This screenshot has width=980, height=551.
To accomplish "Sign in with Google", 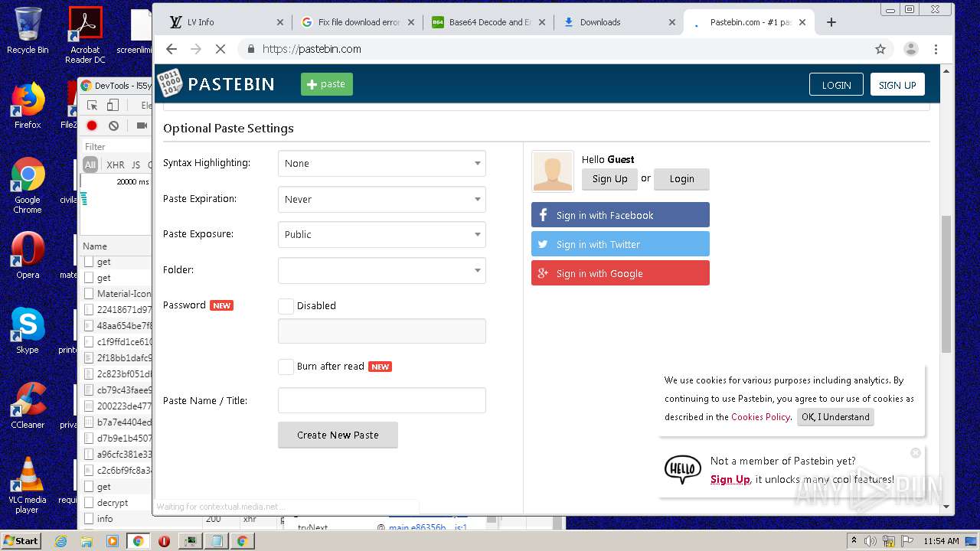I will (x=620, y=273).
